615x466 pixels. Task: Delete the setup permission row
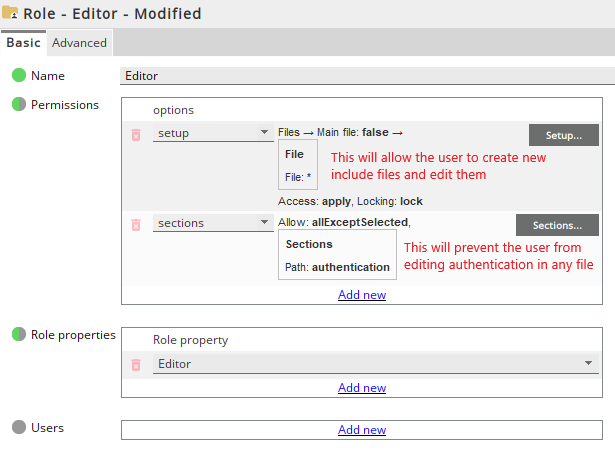(136, 135)
